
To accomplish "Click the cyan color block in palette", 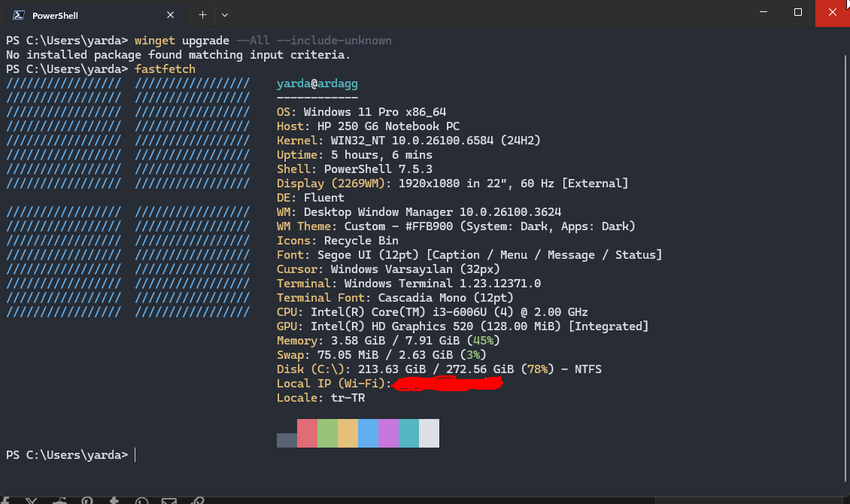I will [x=408, y=433].
